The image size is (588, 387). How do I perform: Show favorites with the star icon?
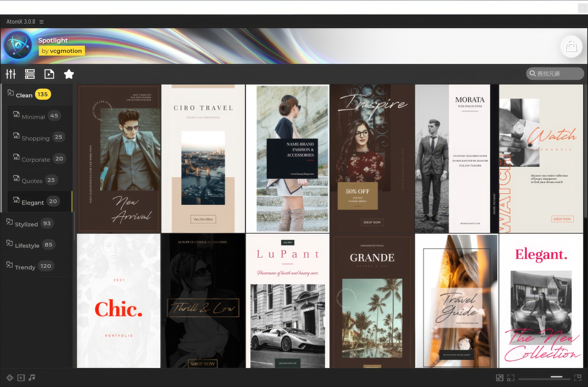(x=69, y=74)
